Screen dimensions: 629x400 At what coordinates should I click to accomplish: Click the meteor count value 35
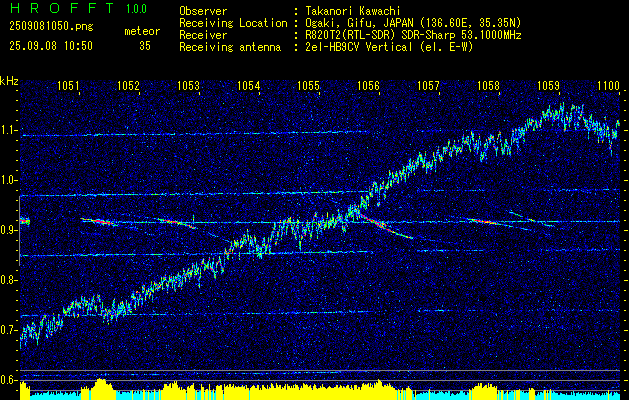point(145,46)
